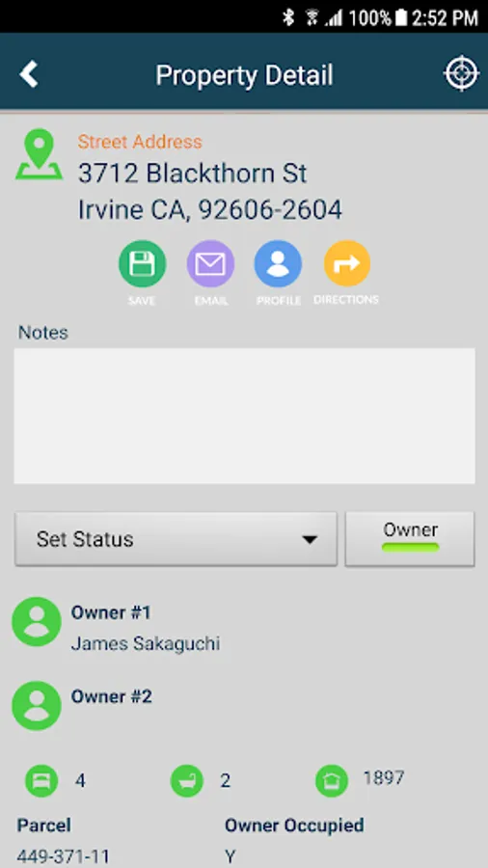
Task: Tap the green Save floppy disk icon
Action: click(142, 264)
